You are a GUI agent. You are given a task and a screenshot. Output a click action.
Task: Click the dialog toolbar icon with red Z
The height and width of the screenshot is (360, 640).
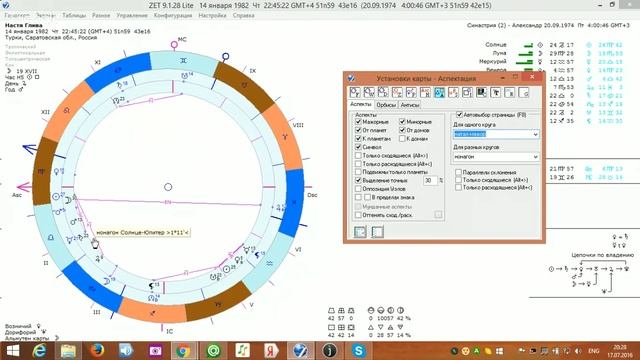click(x=397, y=93)
